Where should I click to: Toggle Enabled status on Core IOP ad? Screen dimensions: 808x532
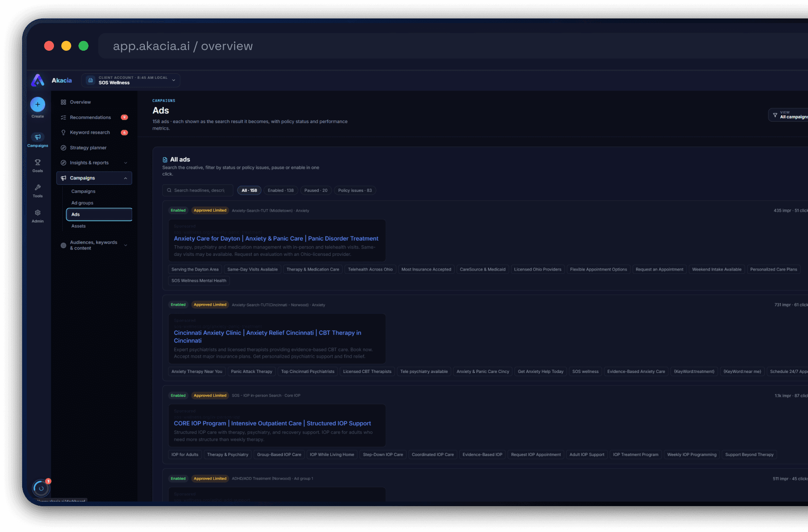click(178, 396)
